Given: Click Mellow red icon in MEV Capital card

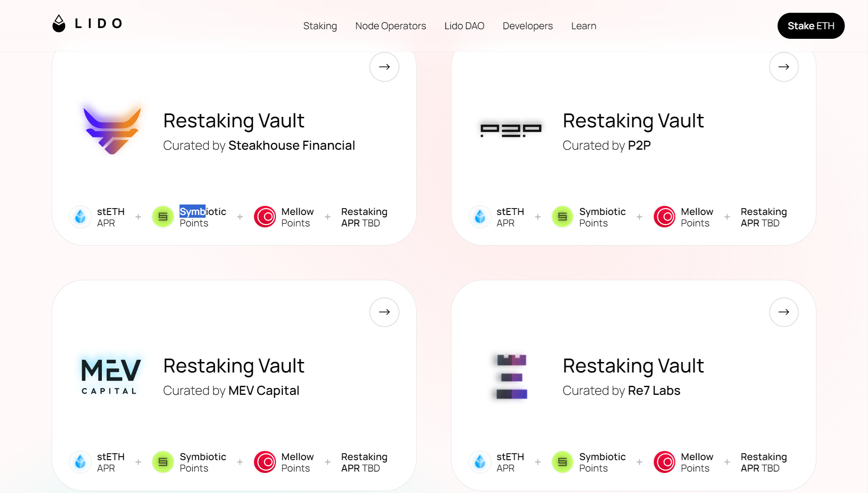Looking at the screenshot, I should (x=265, y=462).
